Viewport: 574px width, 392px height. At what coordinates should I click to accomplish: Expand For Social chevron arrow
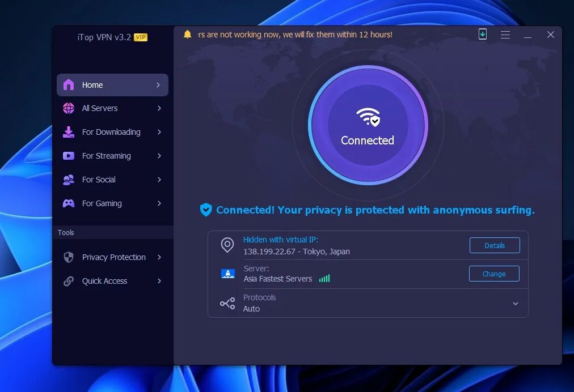pos(159,180)
